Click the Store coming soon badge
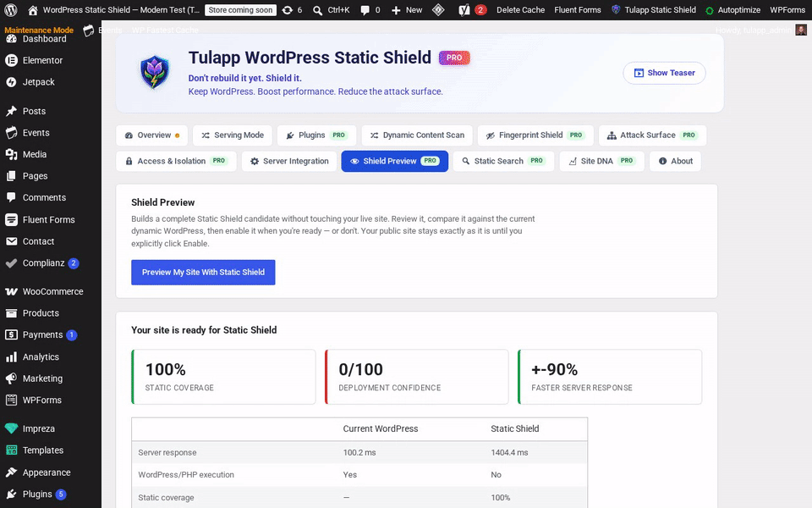The image size is (812, 508). [x=240, y=10]
